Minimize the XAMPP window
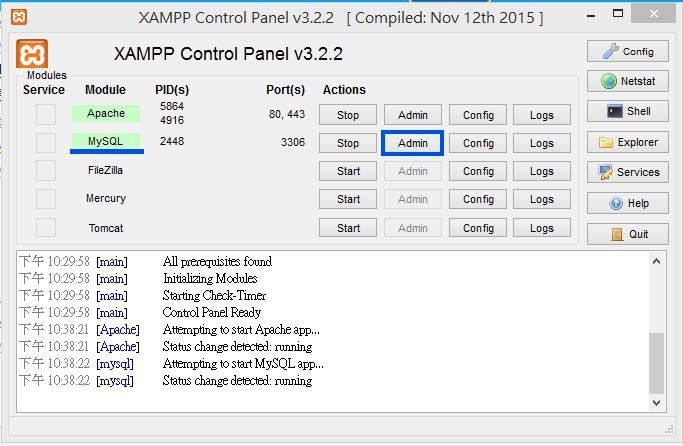Screen dimensions: 683x446 [591, 16]
